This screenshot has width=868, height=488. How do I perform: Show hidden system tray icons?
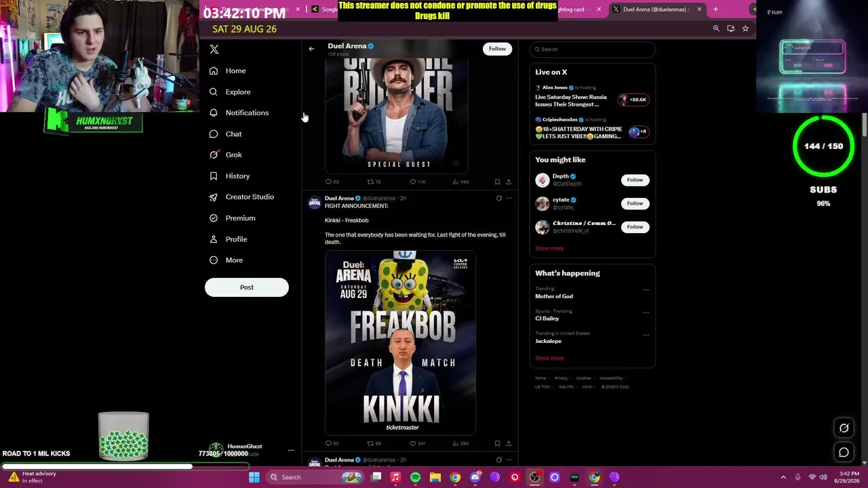point(783,477)
